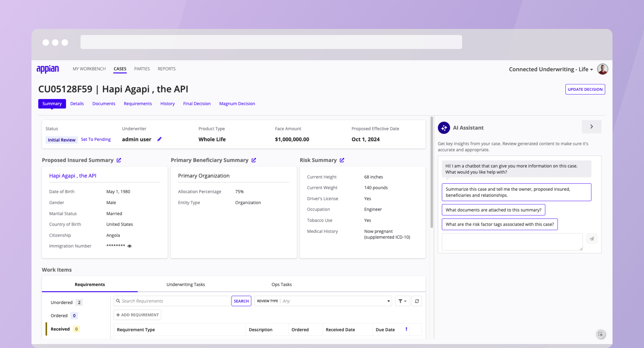
Task: Click the refresh requirements icon
Action: point(417,301)
